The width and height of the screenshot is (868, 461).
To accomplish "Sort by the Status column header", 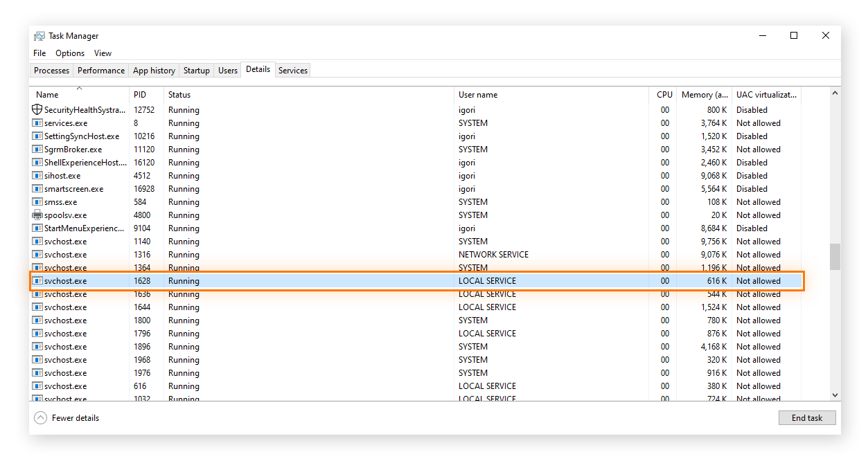I will coord(309,95).
